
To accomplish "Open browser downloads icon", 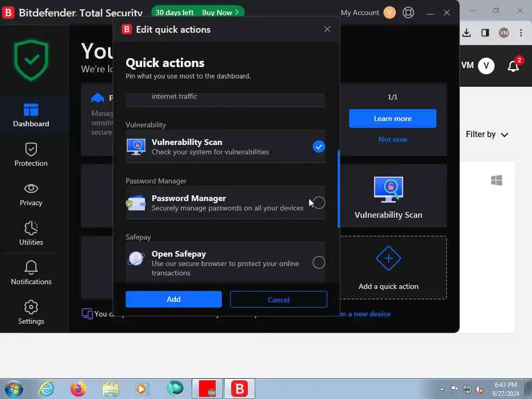I will point(467,33).
